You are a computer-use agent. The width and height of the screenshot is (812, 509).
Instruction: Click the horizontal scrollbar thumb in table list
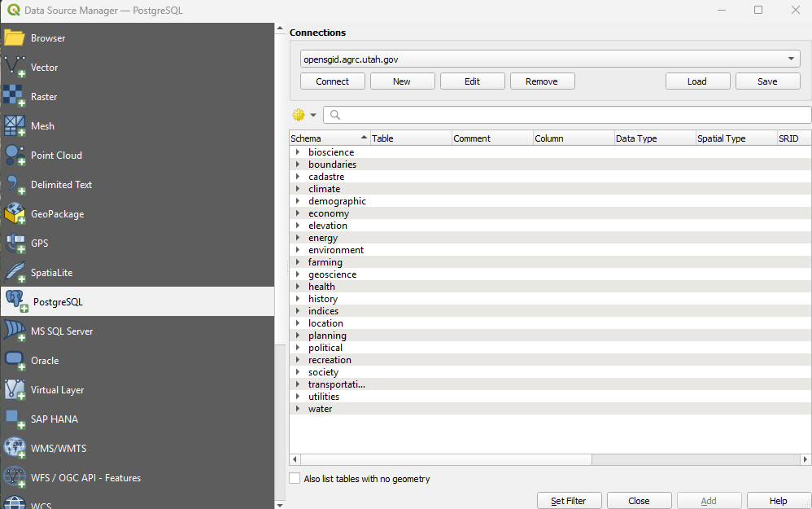(446, 459)
